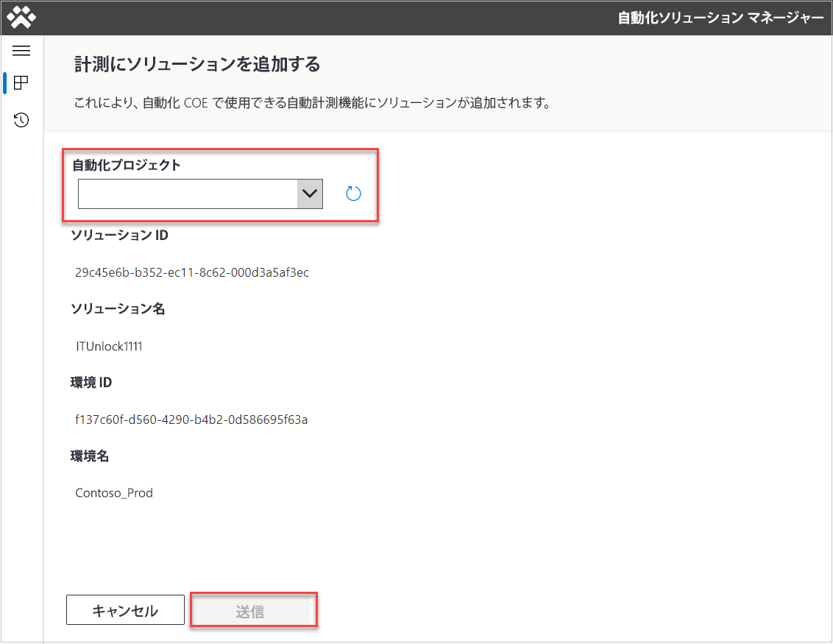Refresh the 自動化プロジェクト list
The height and width of the screenshot is (644, 833).
pos(353,194)
